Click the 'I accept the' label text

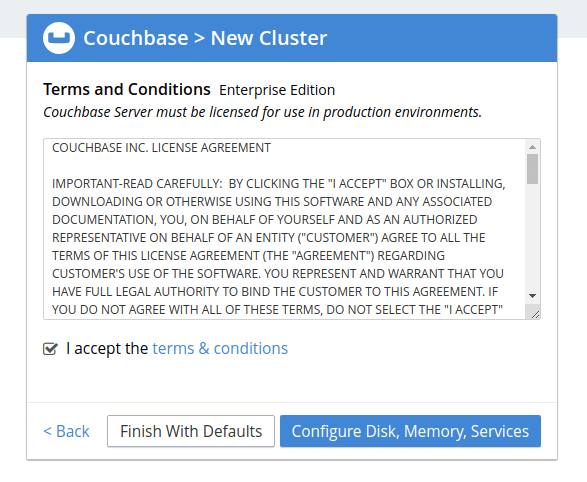pos(107,348)
